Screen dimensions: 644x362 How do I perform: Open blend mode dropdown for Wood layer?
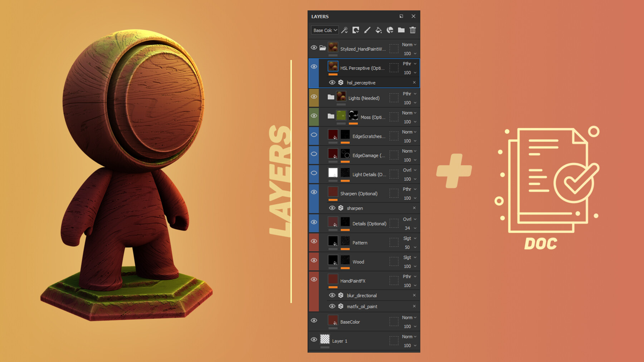[x=409, y=257]
